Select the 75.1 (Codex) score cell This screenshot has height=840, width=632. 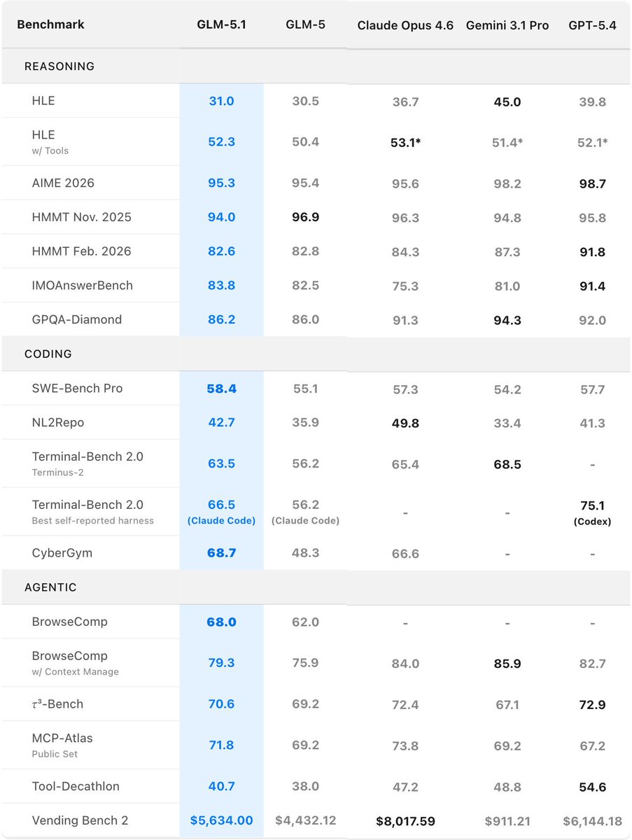(592, 512)
